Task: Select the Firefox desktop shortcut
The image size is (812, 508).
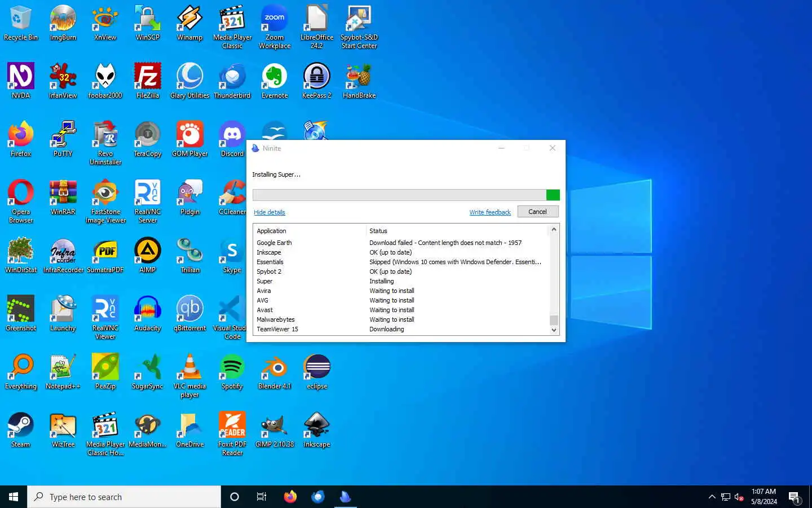Action: (x=21, y=139)
